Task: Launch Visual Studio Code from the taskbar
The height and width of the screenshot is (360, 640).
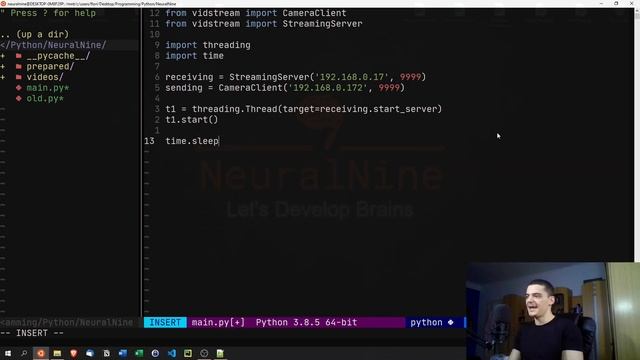Action: [171, 353]
